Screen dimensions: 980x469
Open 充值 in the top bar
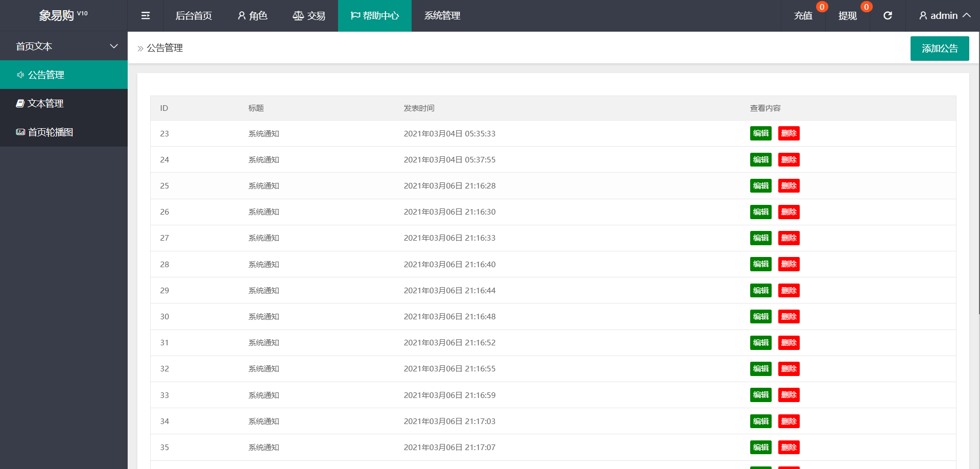(803, 16)
